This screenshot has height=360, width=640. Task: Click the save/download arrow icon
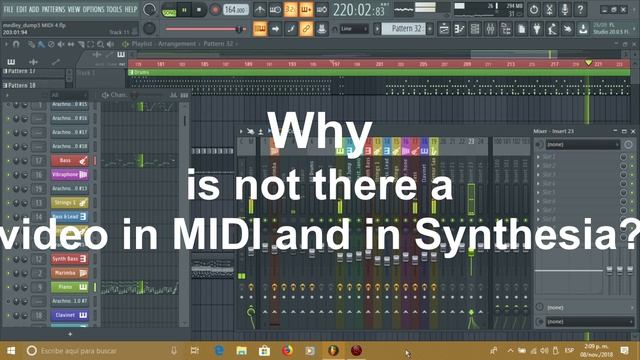point(583,29)
